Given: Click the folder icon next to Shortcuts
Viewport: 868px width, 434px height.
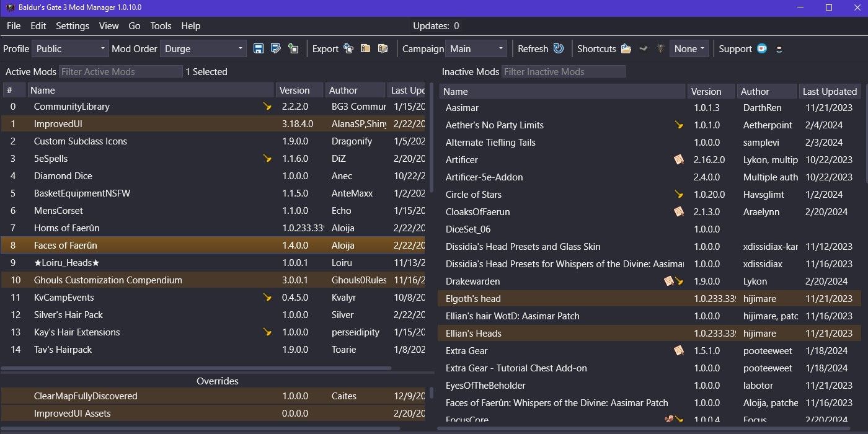Looking at the screenshot, I should [x=626, y=48].
